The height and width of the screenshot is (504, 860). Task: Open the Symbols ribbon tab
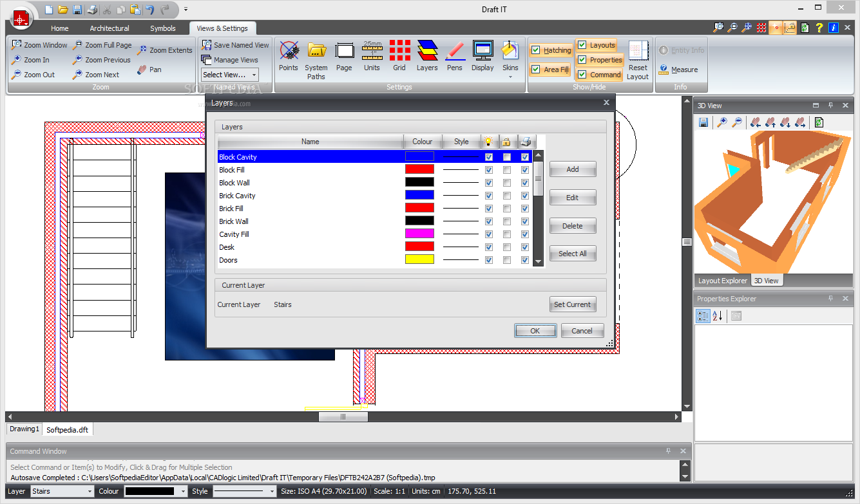(x=163, y=28)
